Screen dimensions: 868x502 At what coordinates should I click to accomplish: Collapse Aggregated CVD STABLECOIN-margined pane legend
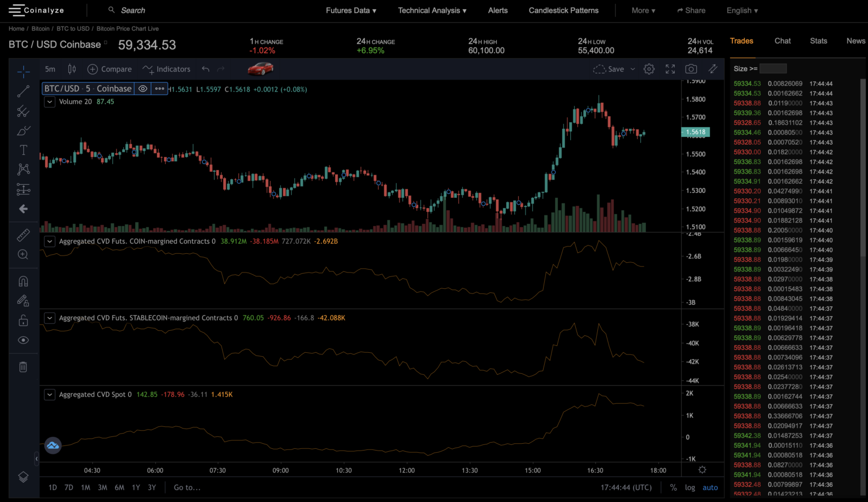[x=50, y=318]
